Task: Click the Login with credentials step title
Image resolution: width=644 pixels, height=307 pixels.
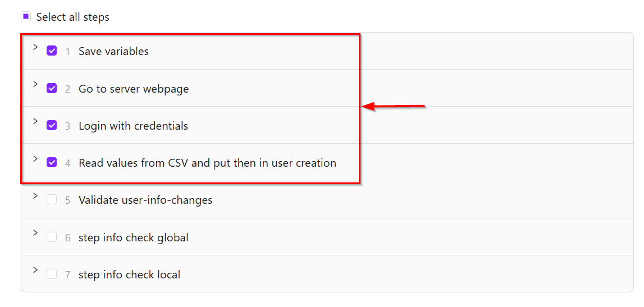Action: (x=133, y=126)
